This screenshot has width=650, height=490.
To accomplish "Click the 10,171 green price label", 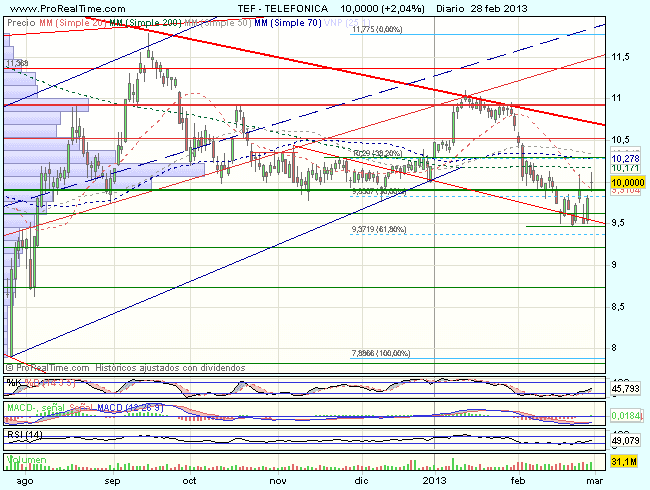I will 624,170.
